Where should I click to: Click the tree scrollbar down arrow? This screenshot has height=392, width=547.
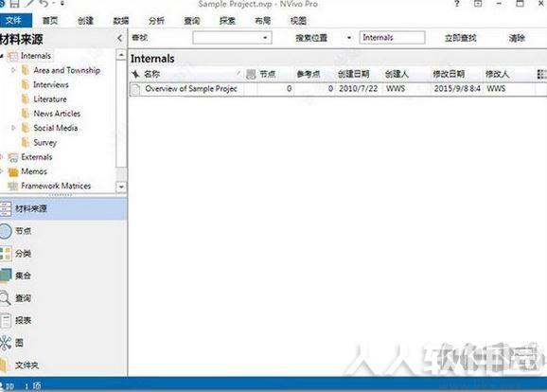click(x=121, y=187)
